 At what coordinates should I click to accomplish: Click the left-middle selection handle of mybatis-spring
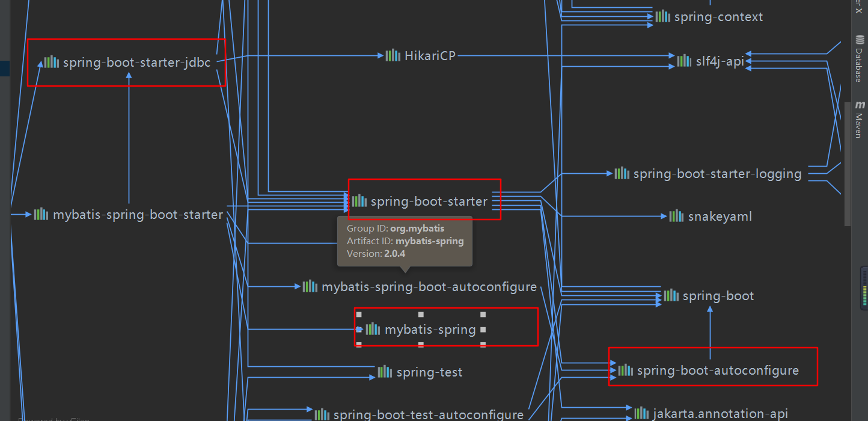click(x=359, y=330)
